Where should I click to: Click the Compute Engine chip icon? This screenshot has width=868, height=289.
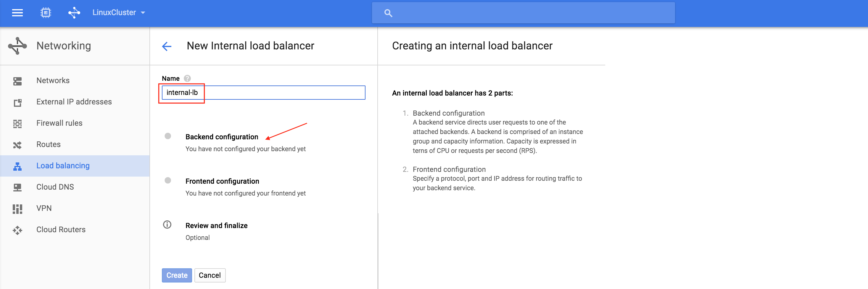pyautogui.click(x=46, y=13)
